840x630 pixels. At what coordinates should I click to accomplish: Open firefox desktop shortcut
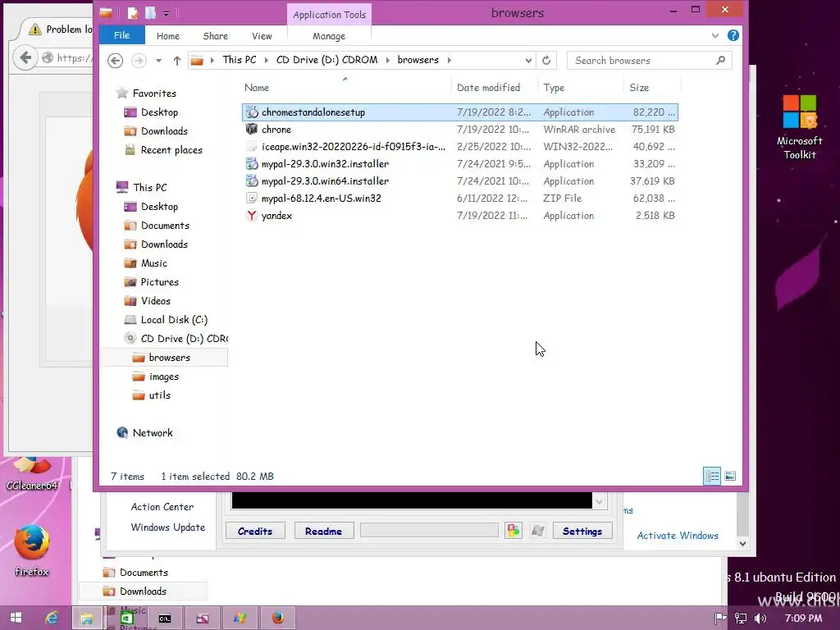pyautogui.click(x=32, y=550)
